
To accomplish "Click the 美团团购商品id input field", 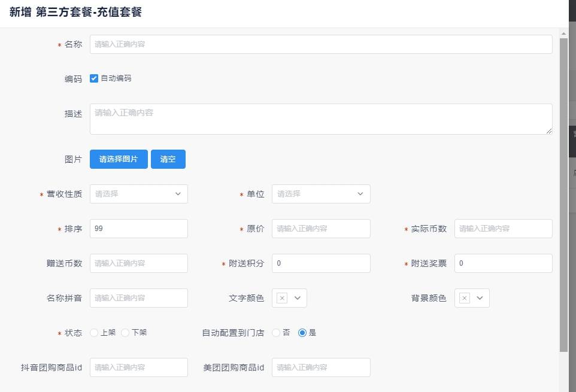I will pos(321,367).
